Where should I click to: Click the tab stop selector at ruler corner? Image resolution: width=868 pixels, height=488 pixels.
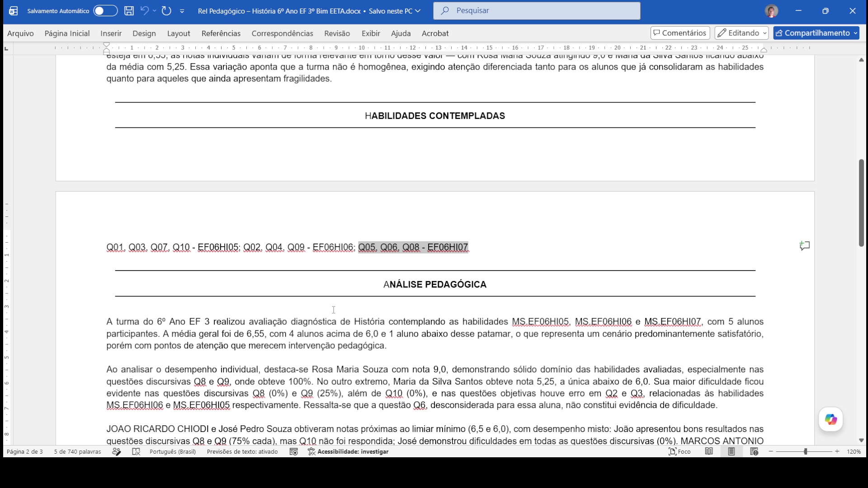6,48
